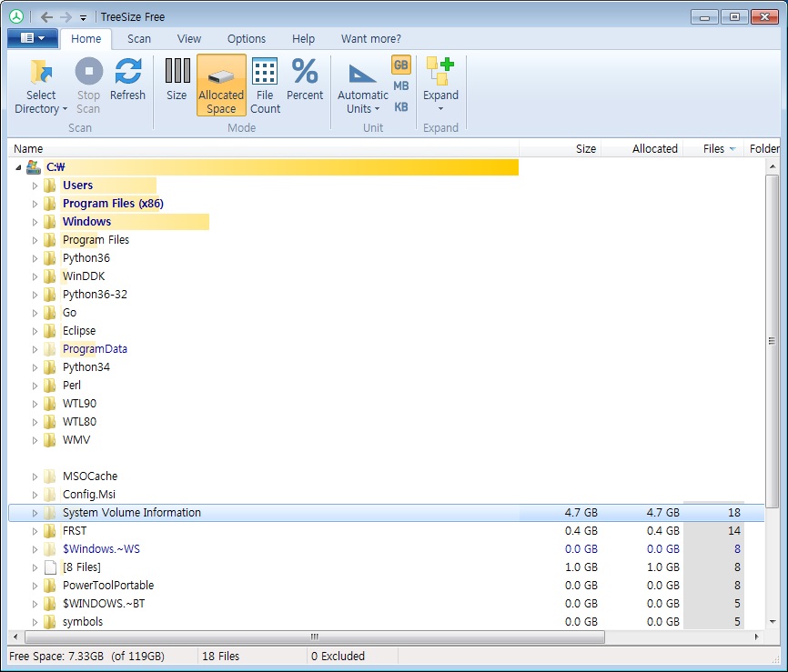The image size is (788, 672).
Task: Go back with title bar arrow
Action: (x=46, y=17)
